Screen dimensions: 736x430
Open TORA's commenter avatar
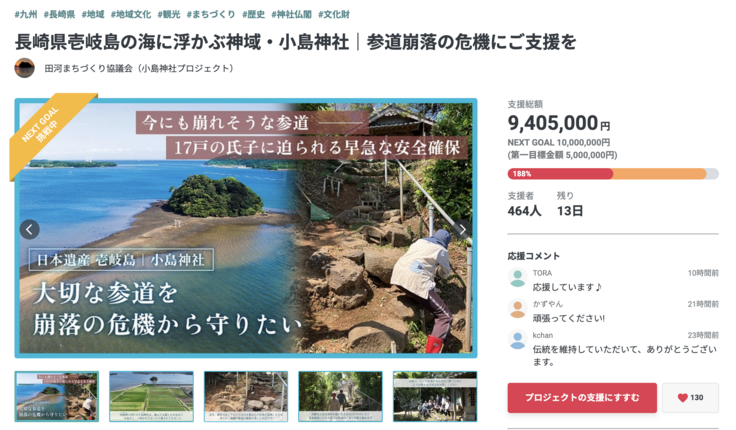(x=517, y=278)
